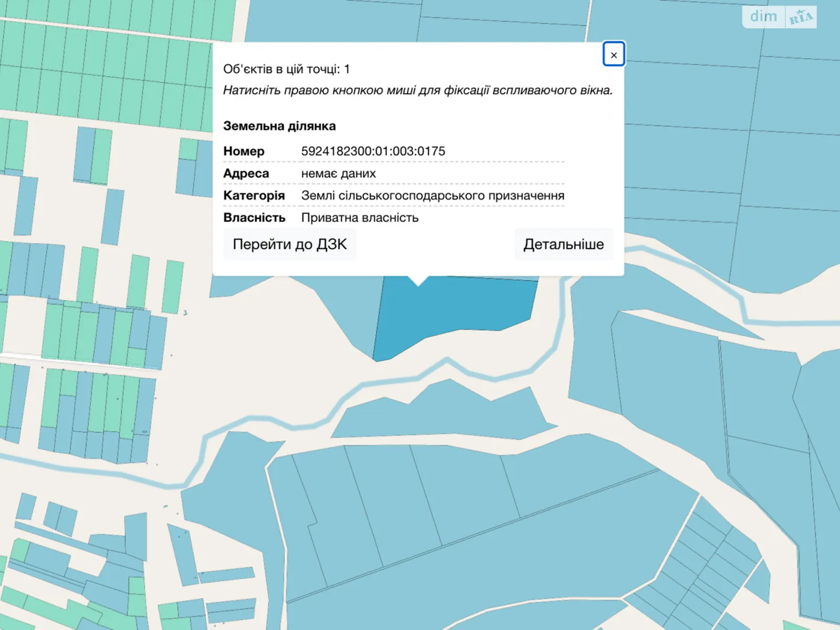Image resolution: width=840 pixels, height=630 pixels.
Task: Click the 'Земельна ділянка' heading
Action: click(x=279, y=126)
